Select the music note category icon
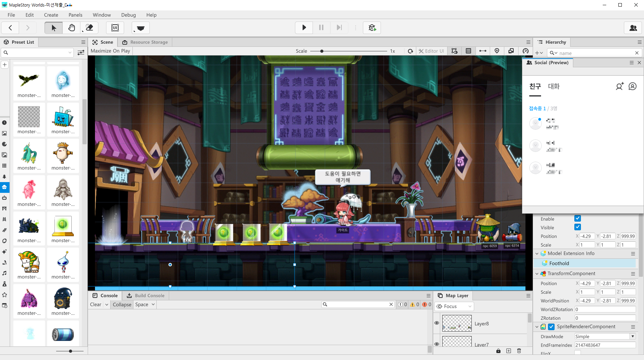 tap(5, 273)
